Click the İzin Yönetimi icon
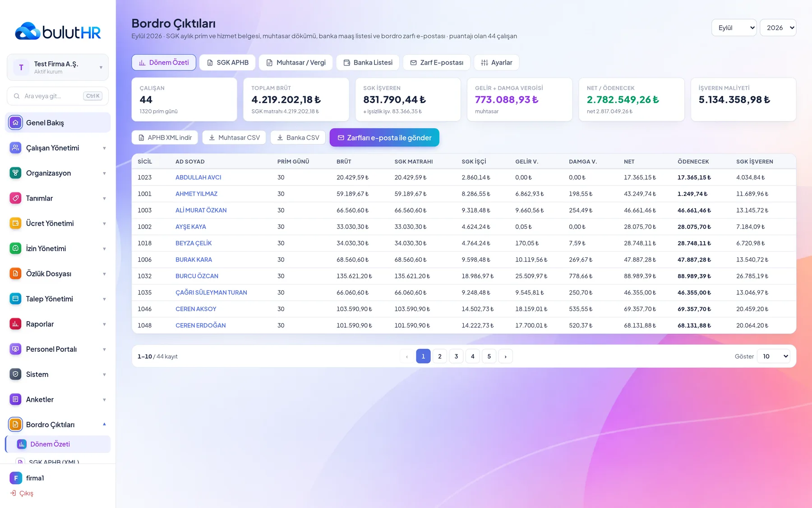 pos(15,248)
